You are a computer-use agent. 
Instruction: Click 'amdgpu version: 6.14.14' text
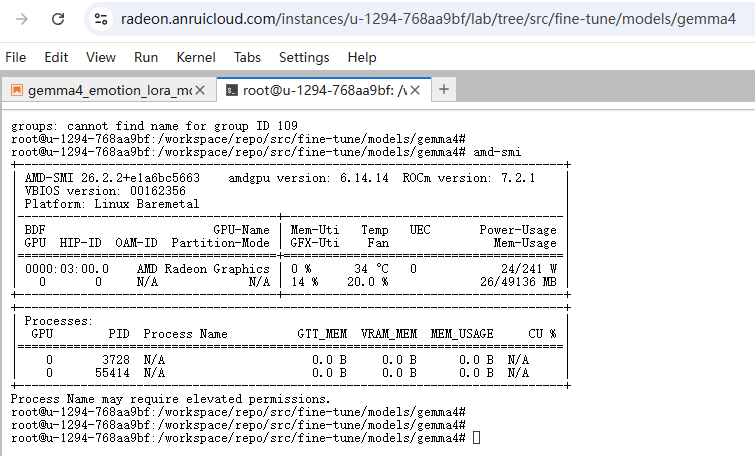(308, 178)
